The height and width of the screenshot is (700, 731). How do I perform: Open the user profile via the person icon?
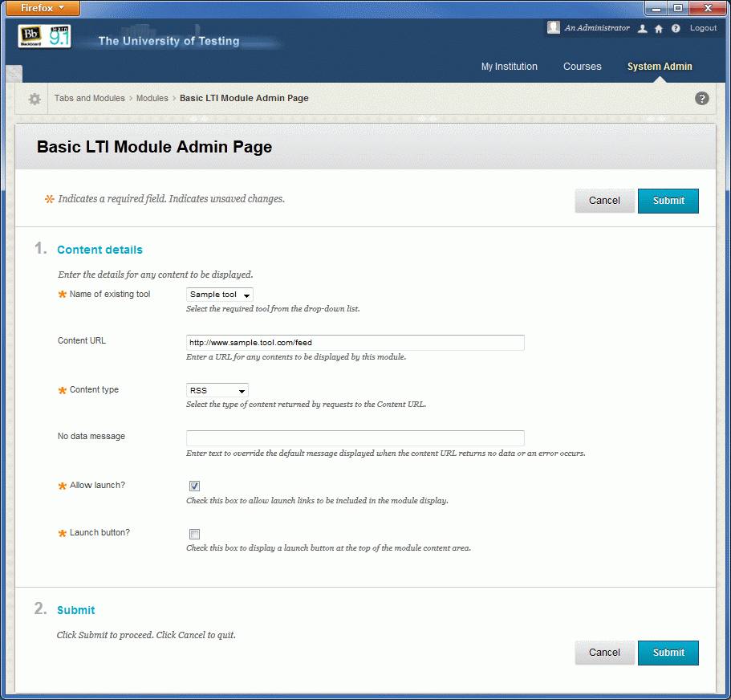click(642, 28)
